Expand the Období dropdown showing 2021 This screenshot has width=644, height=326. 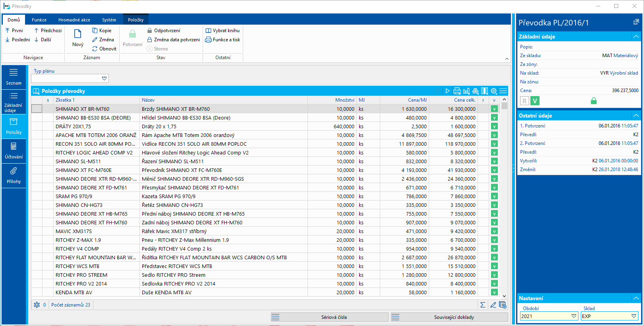click(x=574, y=316)
